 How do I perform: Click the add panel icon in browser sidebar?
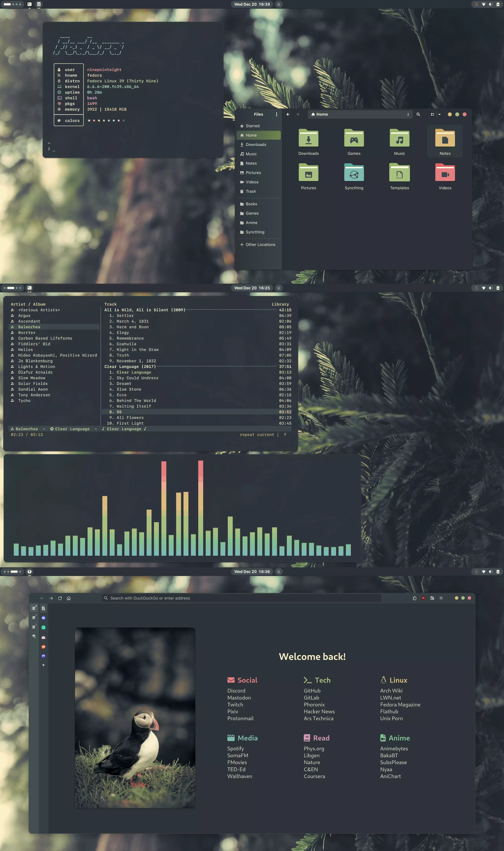pos(34,636)
